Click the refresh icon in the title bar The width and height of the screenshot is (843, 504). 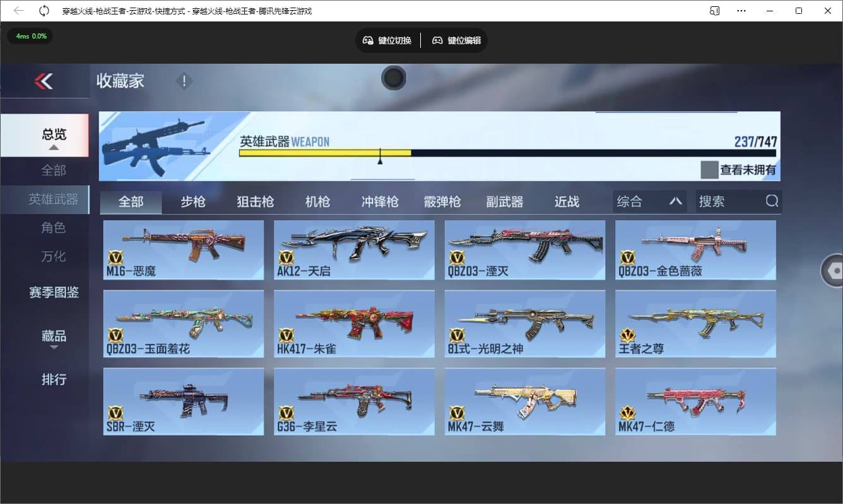pyautogui.click(x=43, y=10)
